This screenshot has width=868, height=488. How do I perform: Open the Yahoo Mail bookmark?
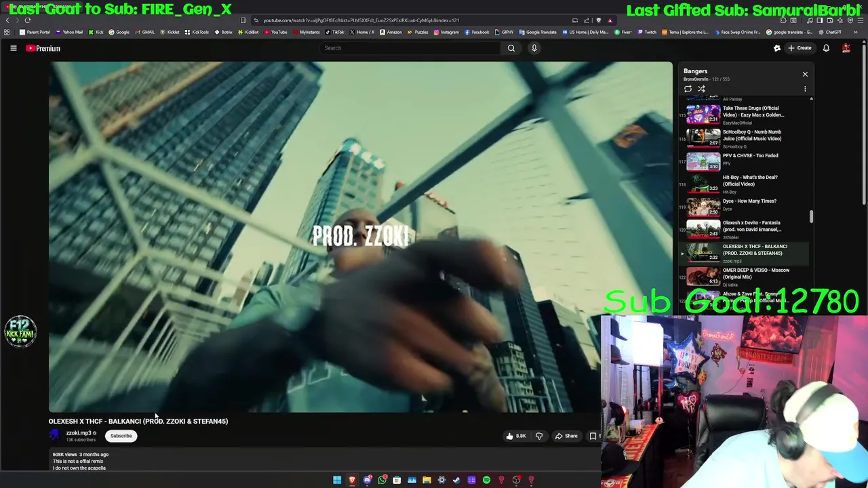click(69, 32)
